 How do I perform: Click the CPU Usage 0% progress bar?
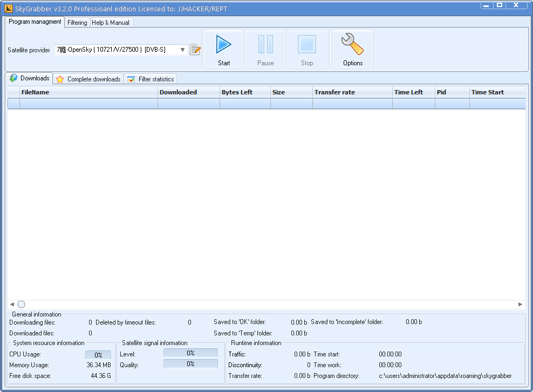(98, 355)
